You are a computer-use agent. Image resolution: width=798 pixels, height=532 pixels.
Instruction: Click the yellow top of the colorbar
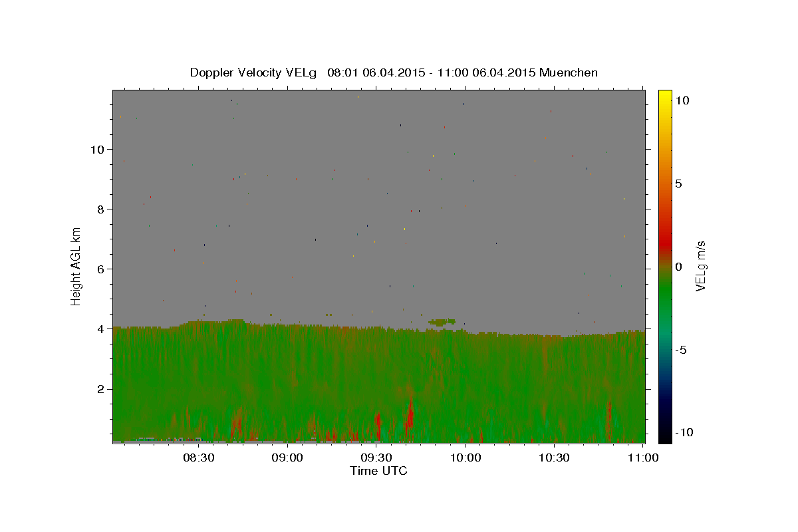click(x=665, y=96)
